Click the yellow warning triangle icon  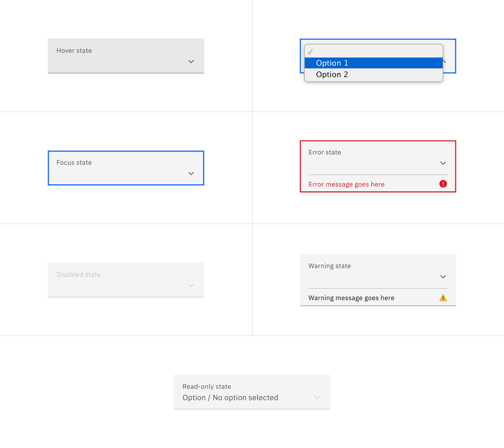(x=443, y=297)
